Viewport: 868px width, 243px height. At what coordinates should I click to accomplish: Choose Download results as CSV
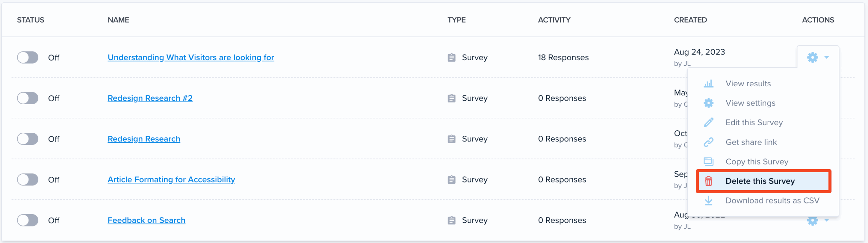772,200
